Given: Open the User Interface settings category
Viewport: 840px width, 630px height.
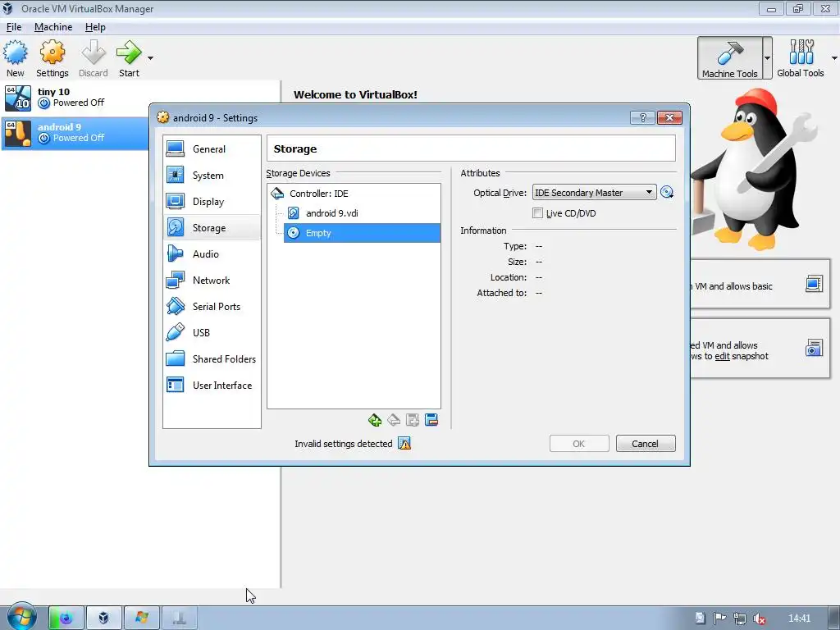Looking at the screenshot, I should tap(212, 386).
